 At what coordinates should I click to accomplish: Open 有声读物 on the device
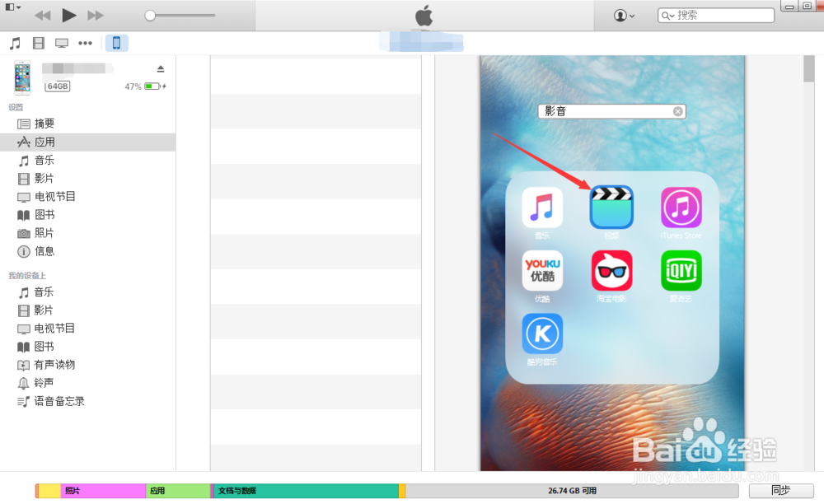(88, 365)
